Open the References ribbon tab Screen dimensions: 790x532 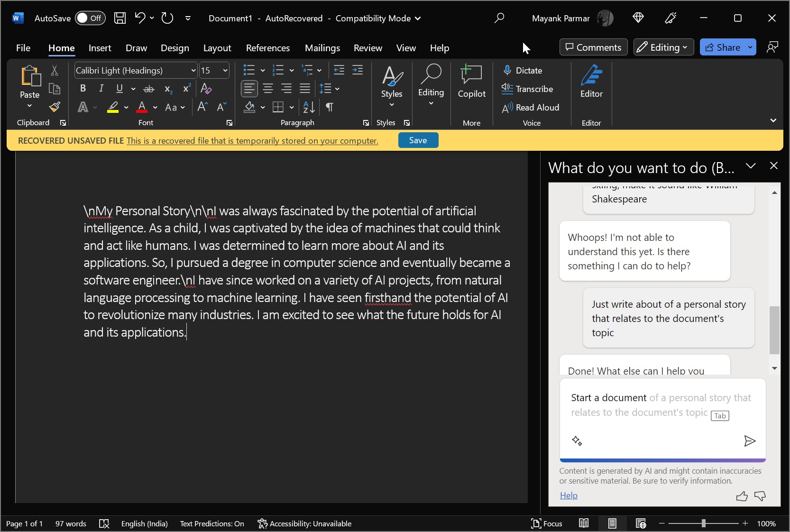(267, 47)
